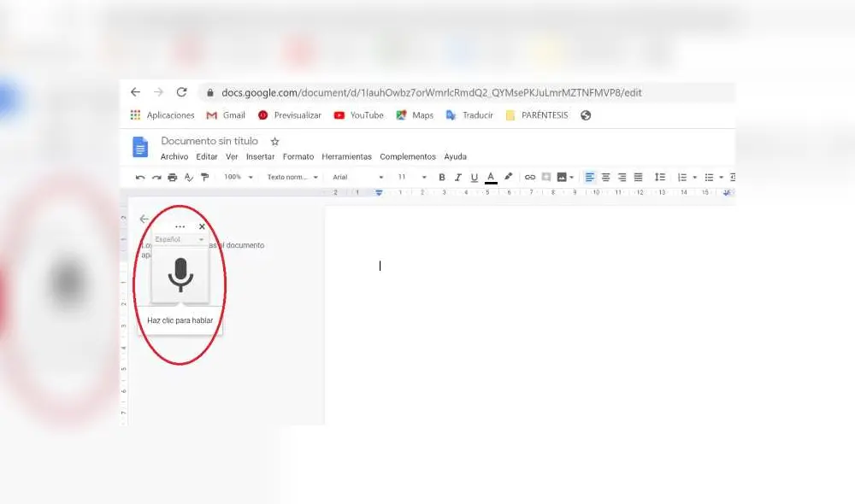855x504 pixels.
Task: Open the Insertar menu
Action: click(260, 156)
